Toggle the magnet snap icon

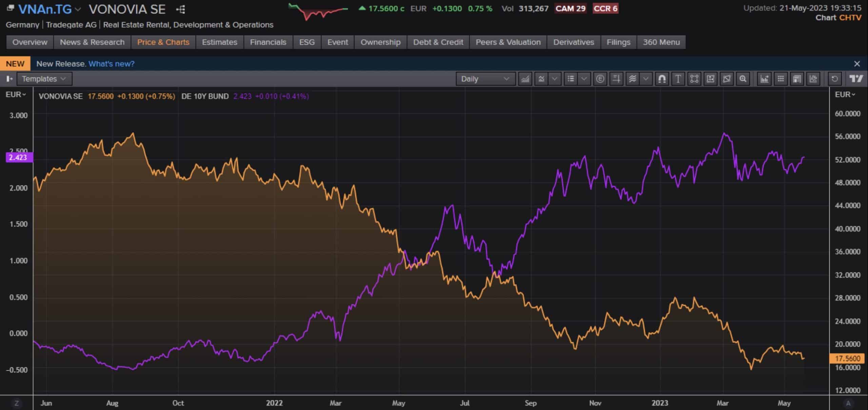(x=662, y=79)
